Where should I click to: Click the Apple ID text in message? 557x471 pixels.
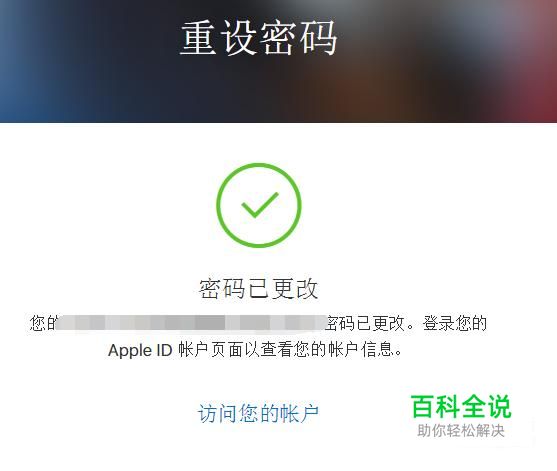tap(140, 350)
